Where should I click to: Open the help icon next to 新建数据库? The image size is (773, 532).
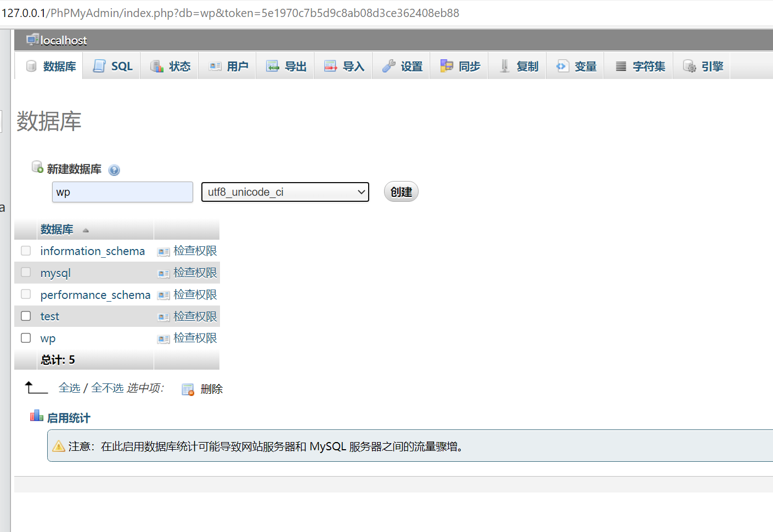tap(114, 170)
